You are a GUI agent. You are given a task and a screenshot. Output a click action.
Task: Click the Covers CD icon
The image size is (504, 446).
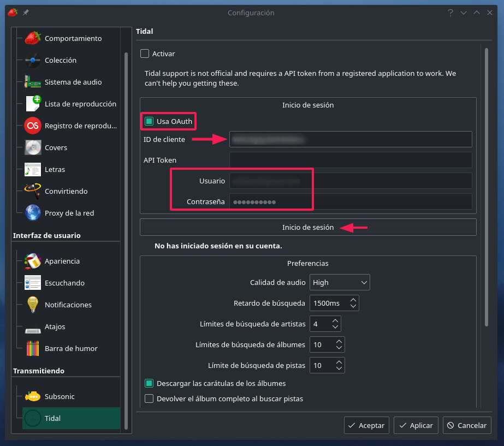[33, 147]
